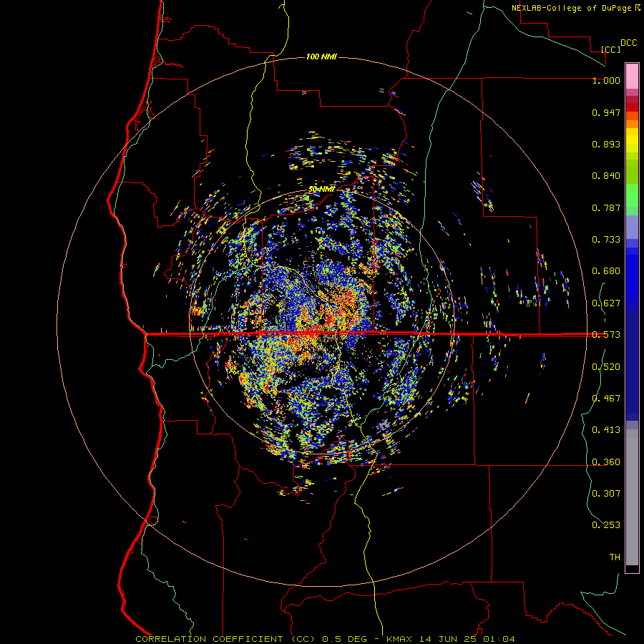644x644 pixels.
Task: Click the gray swatch near 0.307 on the color bar
Action: click(x=632, y=497)
